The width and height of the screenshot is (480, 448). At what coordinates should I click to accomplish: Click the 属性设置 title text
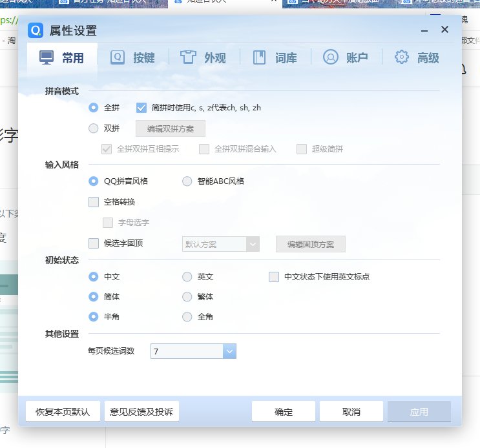coord(73,30)
